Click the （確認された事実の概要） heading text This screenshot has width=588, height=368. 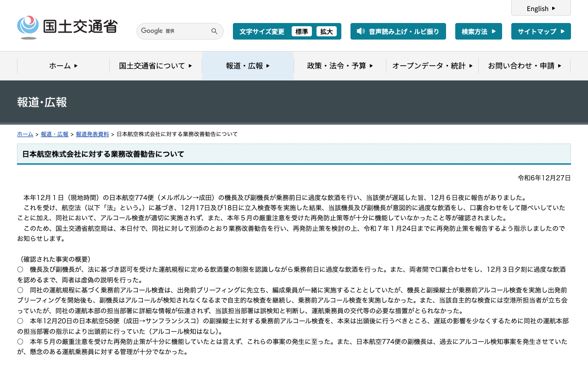click(56, 259)
